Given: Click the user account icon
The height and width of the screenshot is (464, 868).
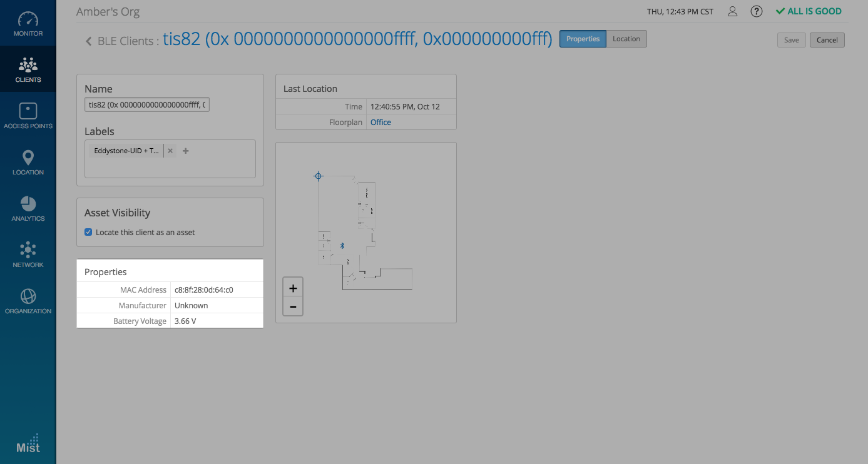Looking at the screenshot, I should pos(732,11).
